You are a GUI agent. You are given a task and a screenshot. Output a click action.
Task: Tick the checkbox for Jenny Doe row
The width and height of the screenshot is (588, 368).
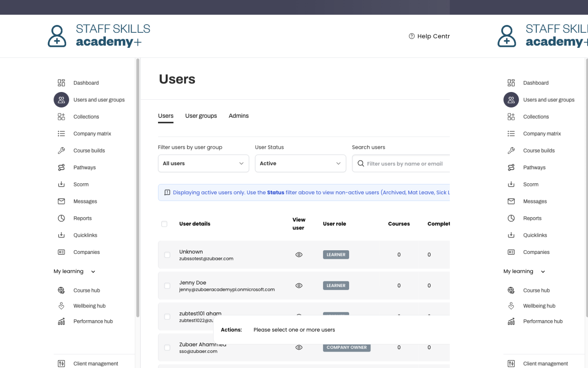tap(167, 286)
